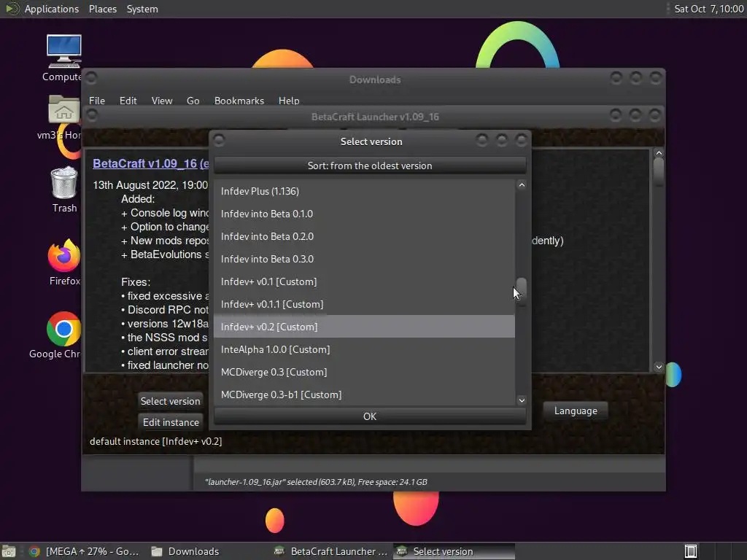Switch to BetaCraft Launcher taskbar entry
747x560 pixels.
(x=332, y=551)
